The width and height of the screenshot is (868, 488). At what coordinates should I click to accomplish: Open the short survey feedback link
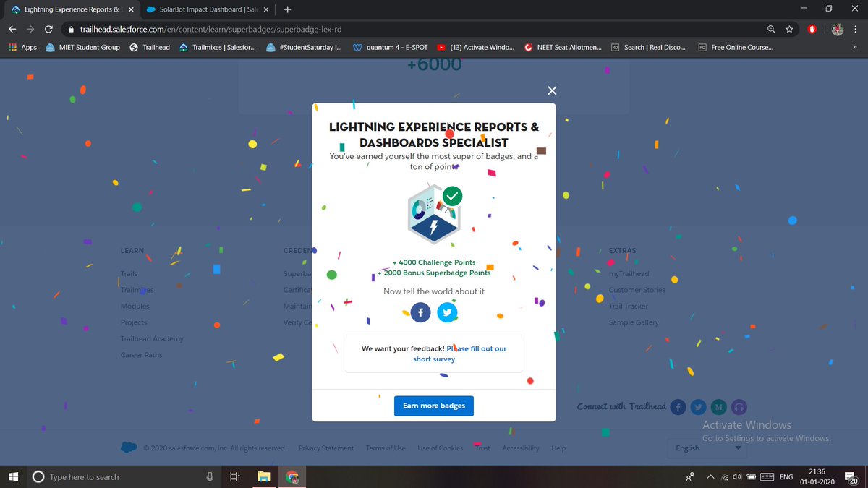coord(461,354)
